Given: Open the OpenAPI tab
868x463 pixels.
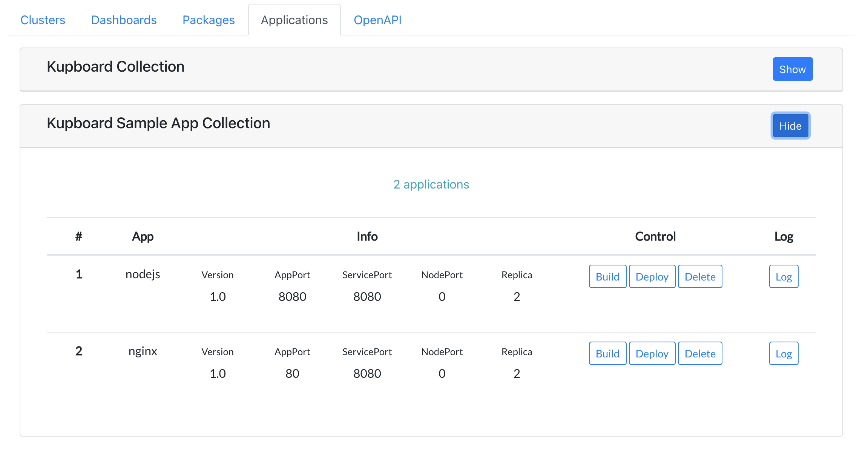Looking at the screenshot, I should (377, 20).
